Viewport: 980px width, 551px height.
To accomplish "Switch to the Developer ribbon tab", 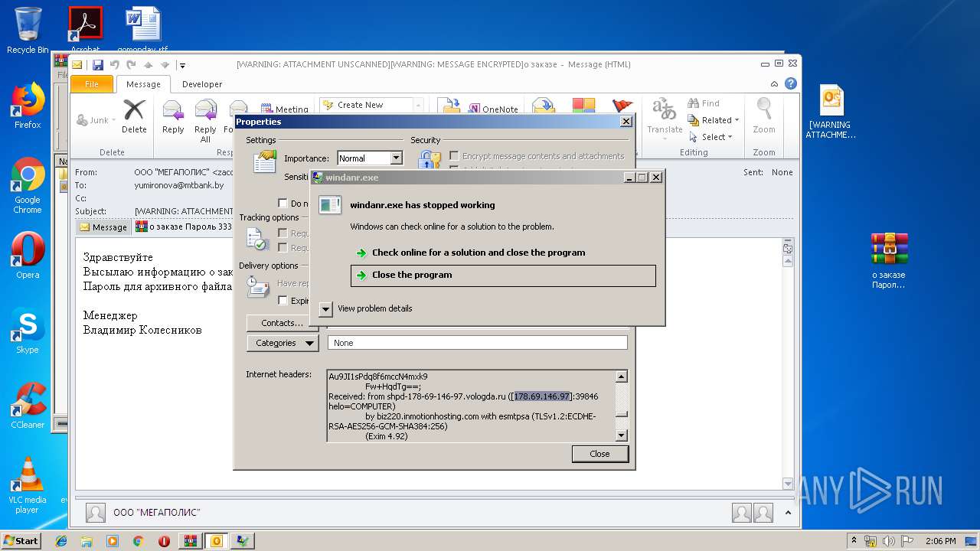I will point(202,84).
